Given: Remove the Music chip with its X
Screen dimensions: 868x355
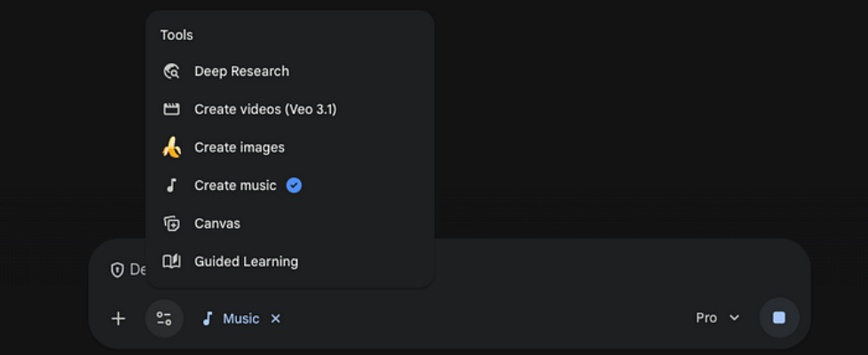Looking at the screenshot, I should 275,319.
